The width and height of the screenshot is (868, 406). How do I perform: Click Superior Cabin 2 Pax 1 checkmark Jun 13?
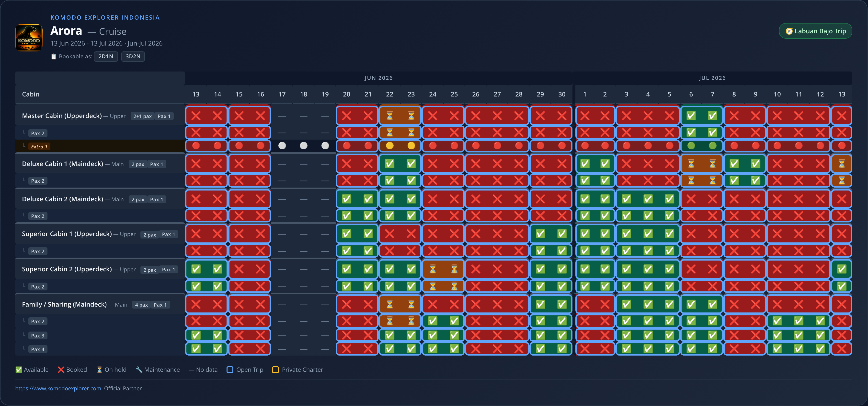(196, 269)
